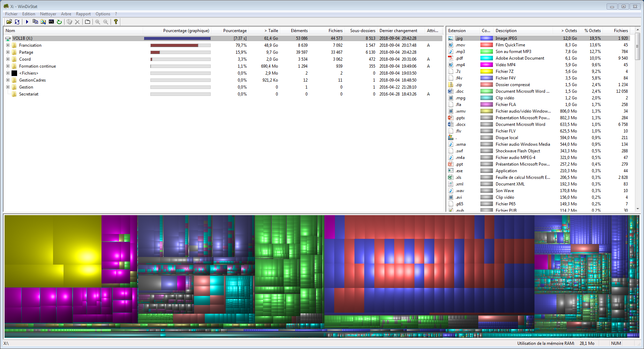
Task: Click the Copy path toolbar icon
Action: (35, 22)
